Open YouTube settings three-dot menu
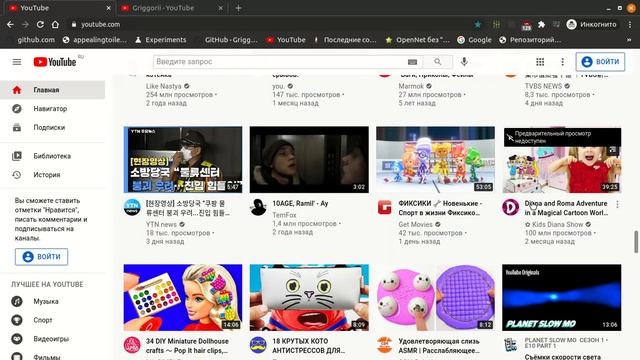 (x=562, y=62)
